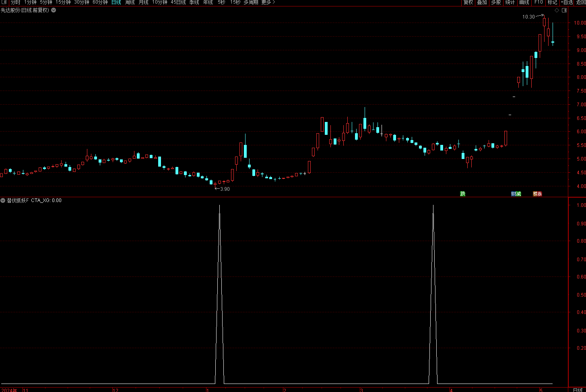Select the 5分钟 period
The width and height of the screenshot is (586, 392).
coord(46,2)
